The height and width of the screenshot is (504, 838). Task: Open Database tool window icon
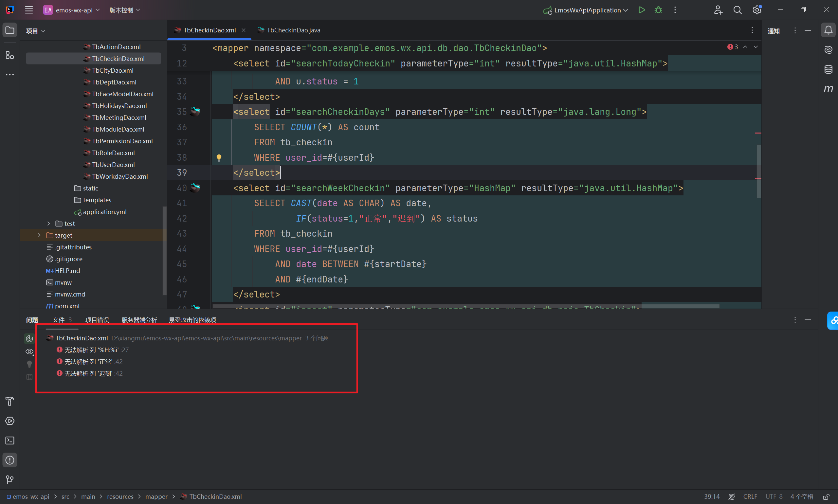[x=828, y=69]
